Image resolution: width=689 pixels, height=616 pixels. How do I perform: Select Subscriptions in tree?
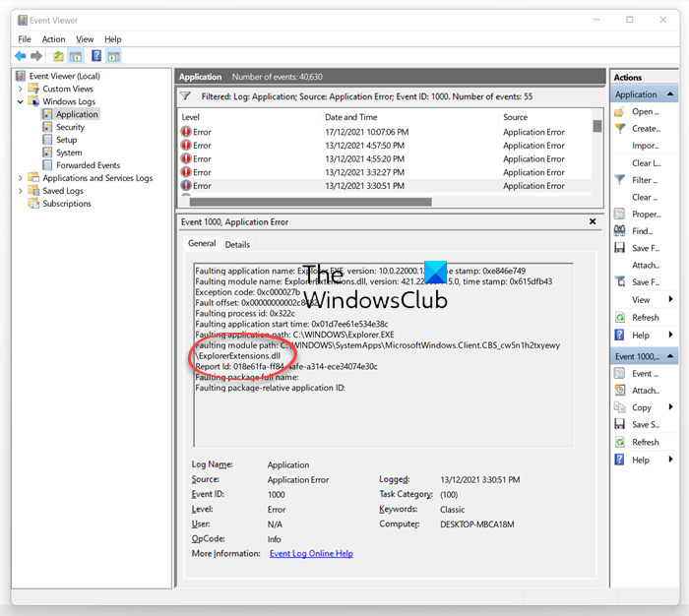click(67, 204)
